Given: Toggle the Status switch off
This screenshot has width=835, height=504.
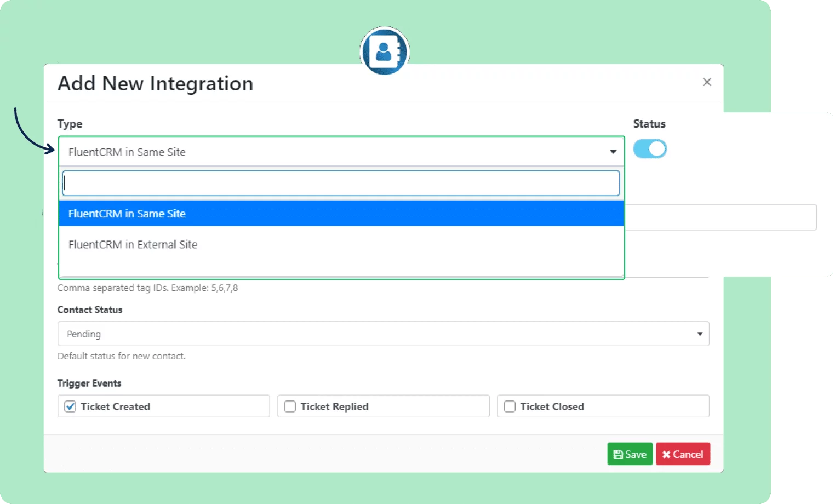Looking at the screenshot, I should click(x=650, y=149).
